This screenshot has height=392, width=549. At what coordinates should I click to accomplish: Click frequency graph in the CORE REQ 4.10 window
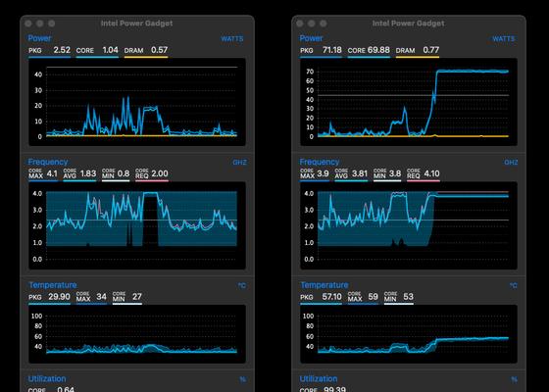click(x=409, y=225)
